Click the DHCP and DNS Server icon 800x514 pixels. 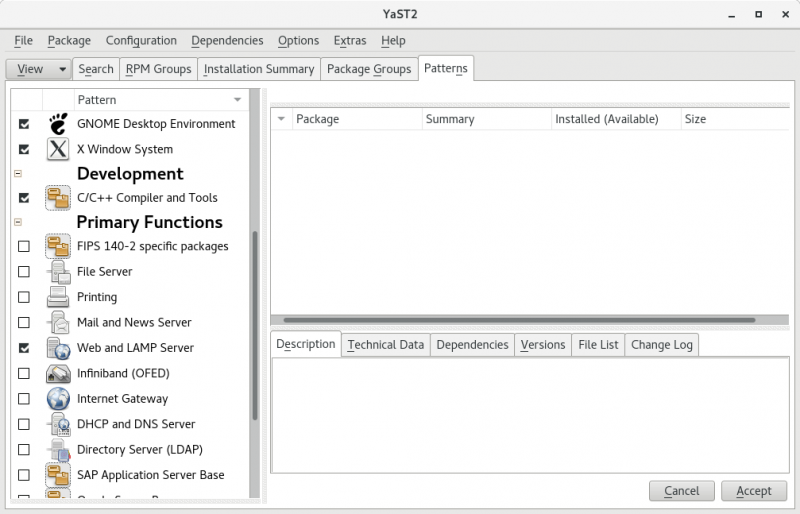pyautogui.click(x=58, y=424)
